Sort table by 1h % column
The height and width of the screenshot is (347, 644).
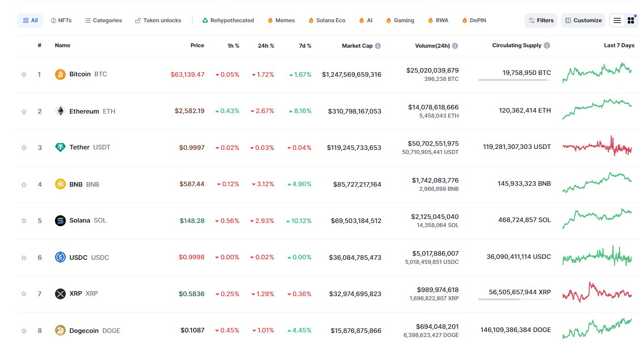(233, 46)
